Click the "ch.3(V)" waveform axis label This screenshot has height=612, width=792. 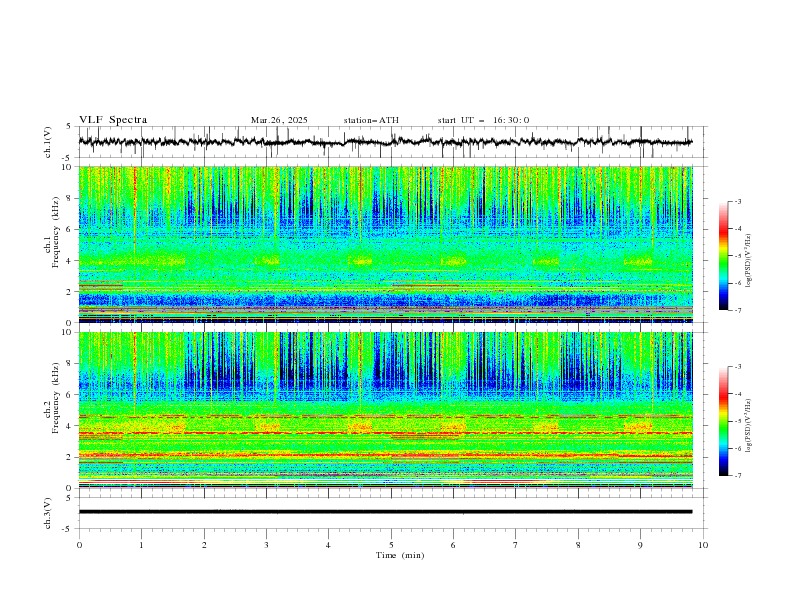pos(48,513)
